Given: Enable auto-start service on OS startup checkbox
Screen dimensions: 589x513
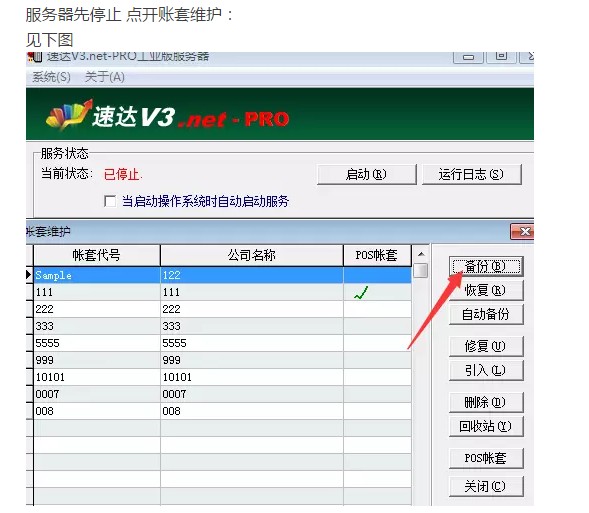Looking at the screenshot, I should [110, 201].
